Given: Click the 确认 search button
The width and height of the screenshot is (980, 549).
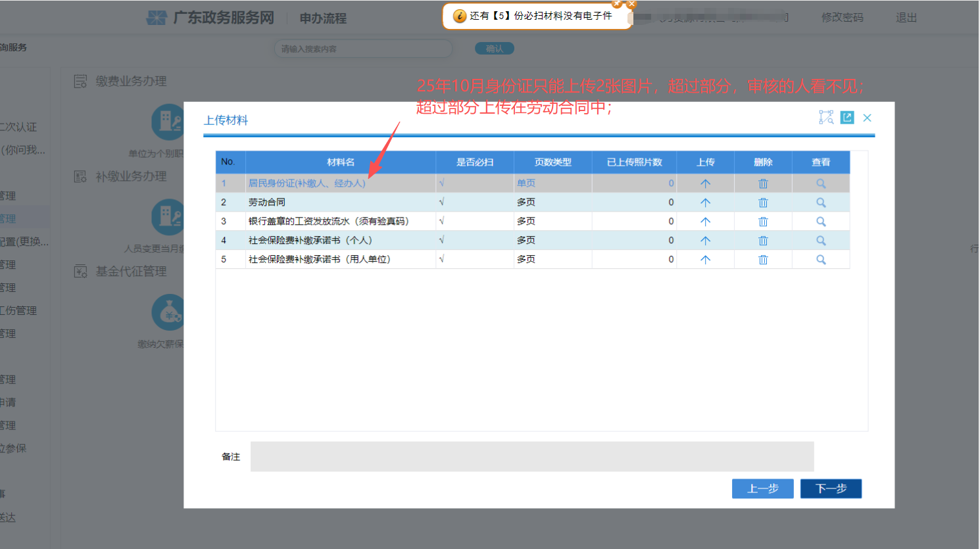Looking at the screenshot, I should (x=495, y=49).
